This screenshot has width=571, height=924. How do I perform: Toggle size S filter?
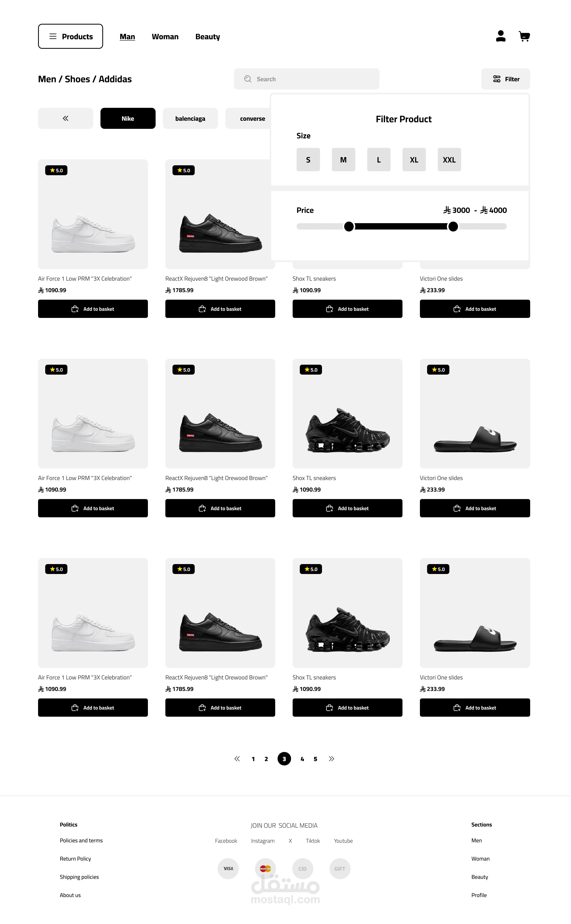(308, 160)
